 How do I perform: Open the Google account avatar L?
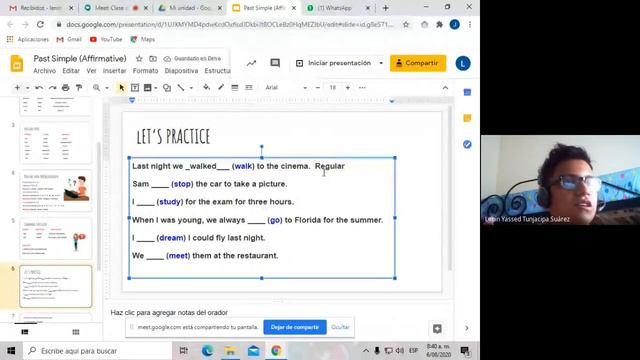[x=463, y=64]
